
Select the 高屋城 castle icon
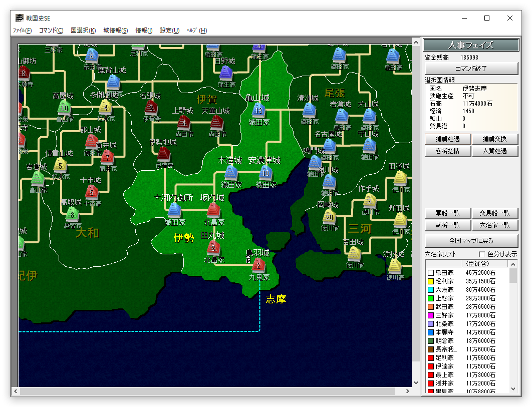tap(64, 108)
